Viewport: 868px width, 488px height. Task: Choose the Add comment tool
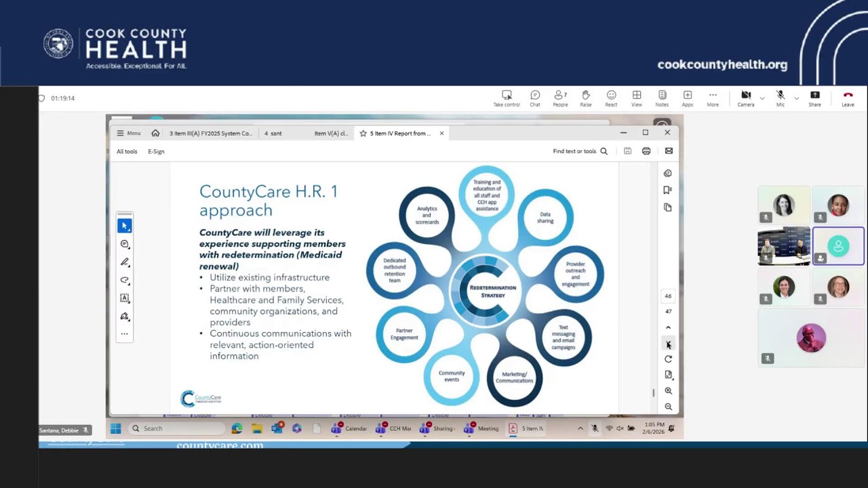[124, 244]
